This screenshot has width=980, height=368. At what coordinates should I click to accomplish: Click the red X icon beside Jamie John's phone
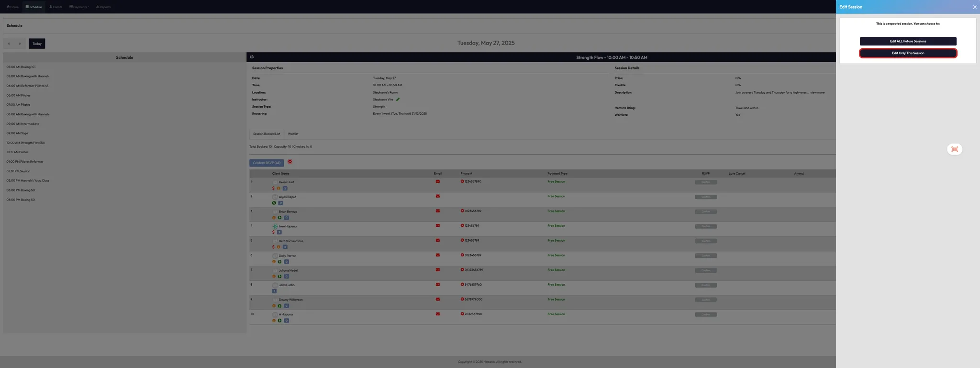pyautogui.click(x=462, y=285)
